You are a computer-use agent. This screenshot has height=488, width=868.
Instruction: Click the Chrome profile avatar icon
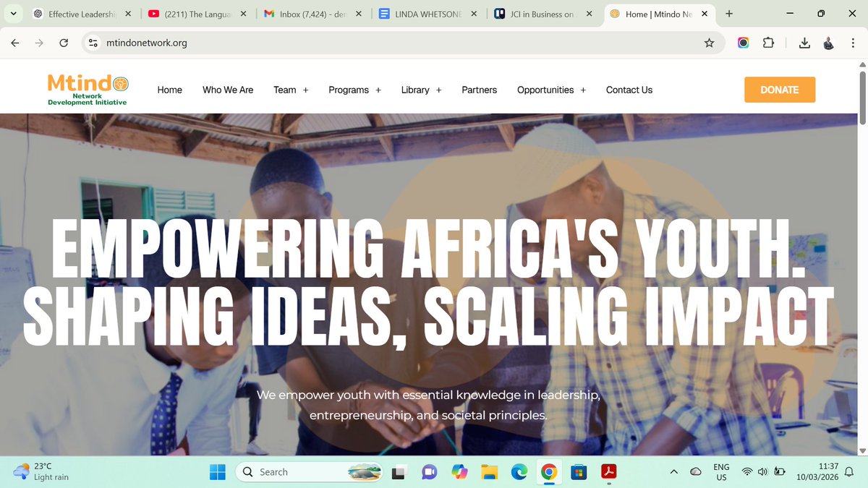pyautogui.click(x=828, y=43)
